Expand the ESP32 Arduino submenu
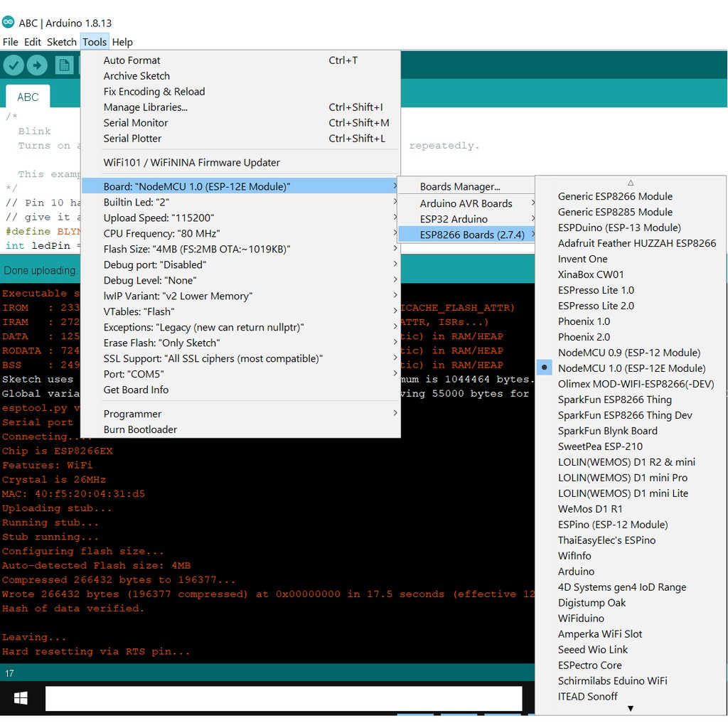 coord(454,219)
